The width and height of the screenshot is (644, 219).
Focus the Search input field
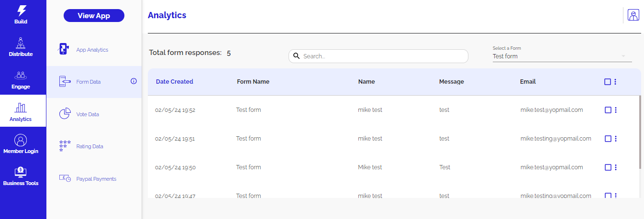click(383, 56)
